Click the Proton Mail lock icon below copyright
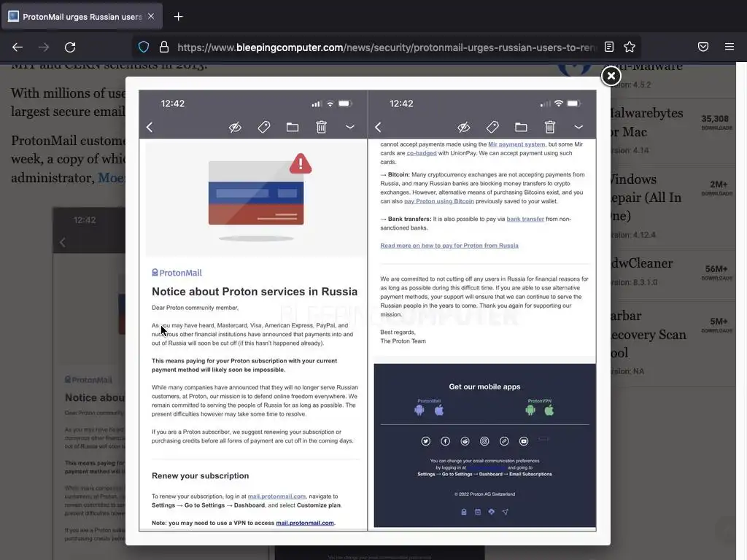This screenshot has width=747, height=560. tap(463, 512)
